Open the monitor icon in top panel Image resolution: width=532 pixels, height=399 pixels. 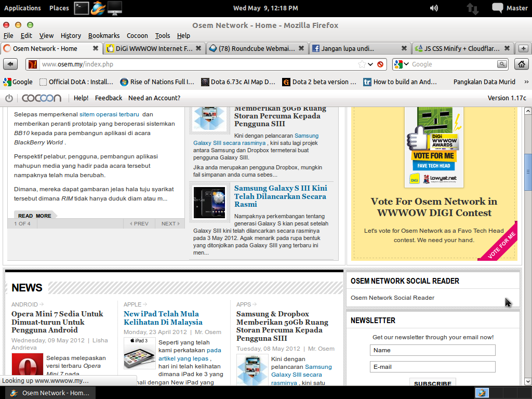click(x=115, y=8)
